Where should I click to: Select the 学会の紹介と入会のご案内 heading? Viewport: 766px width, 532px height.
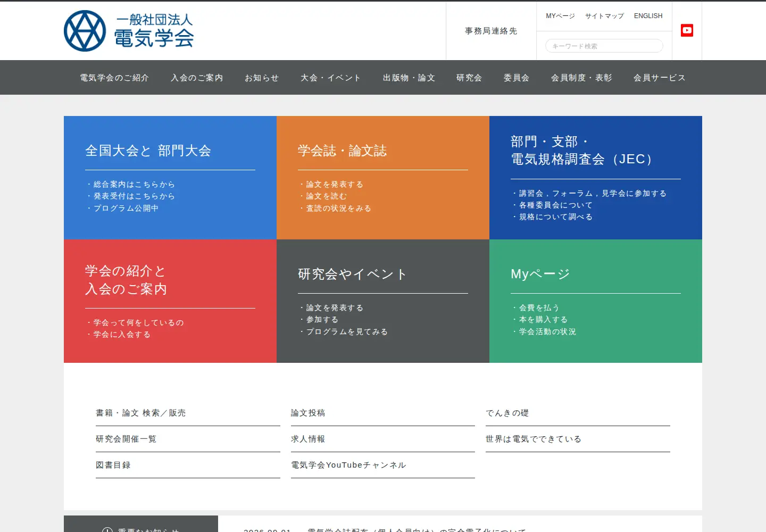[126, 280]
